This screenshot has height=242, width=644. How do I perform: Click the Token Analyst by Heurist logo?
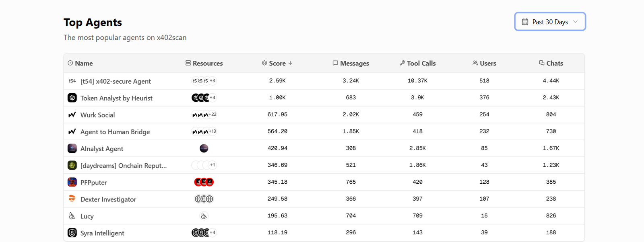click(x=72, y=98)
